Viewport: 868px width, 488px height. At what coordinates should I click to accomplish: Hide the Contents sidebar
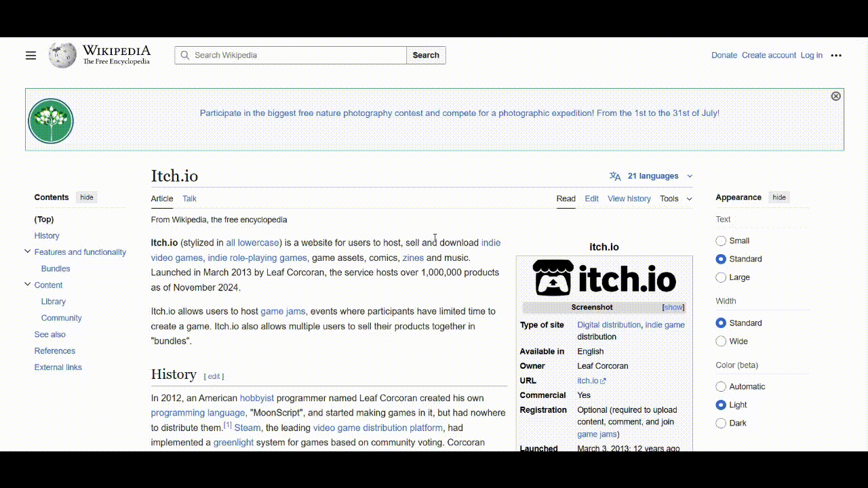[x=87, y=197]
